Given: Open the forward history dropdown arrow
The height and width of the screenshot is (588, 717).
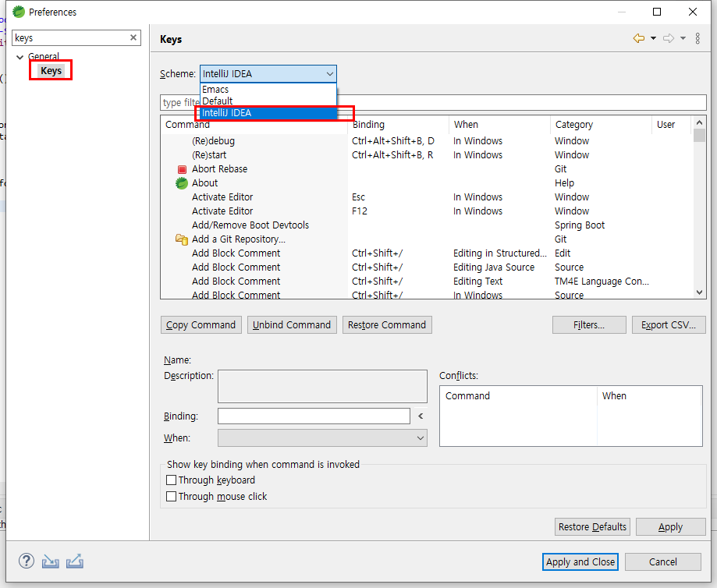Looking at the screenshot, I should point(683,38).
